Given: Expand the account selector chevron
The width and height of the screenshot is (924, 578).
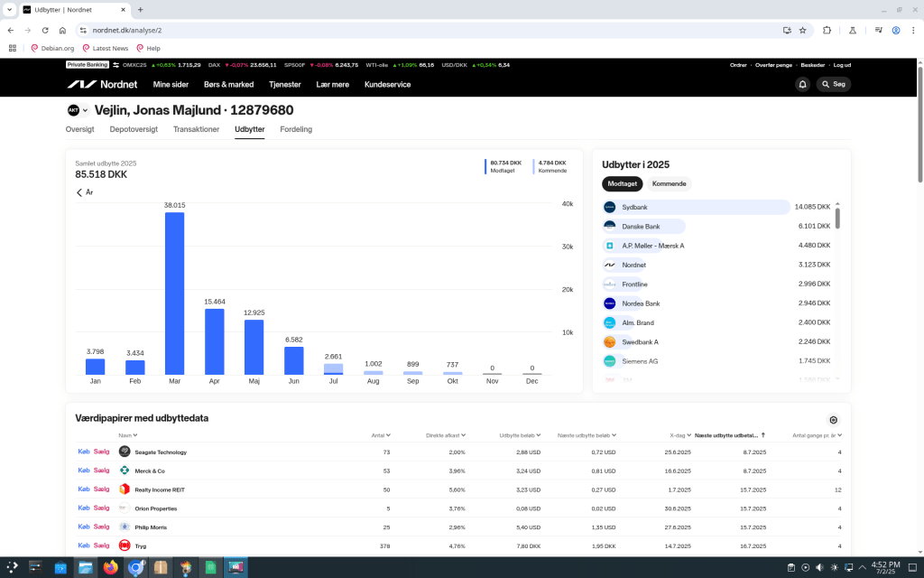Looking at the screenshot, I should coord(86,111).
